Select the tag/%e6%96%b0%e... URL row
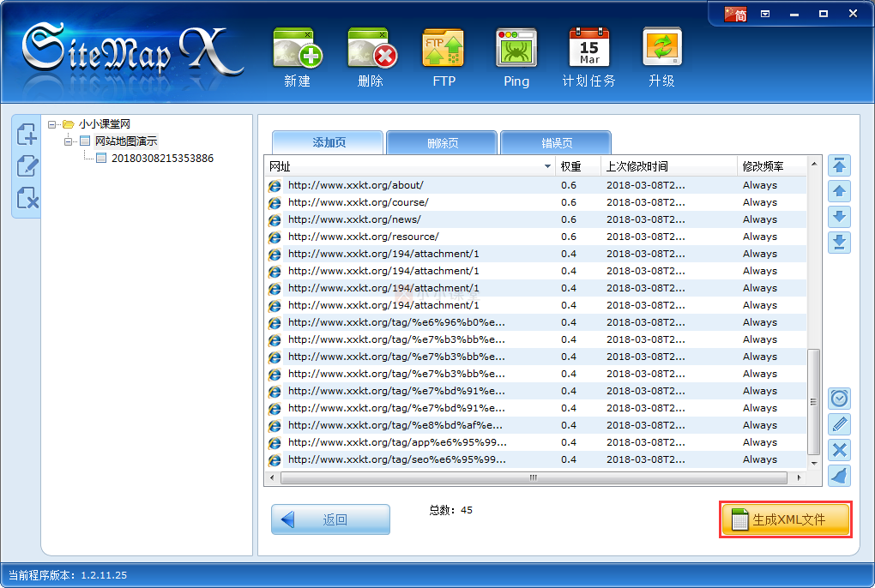 click(x=536, y=322)
